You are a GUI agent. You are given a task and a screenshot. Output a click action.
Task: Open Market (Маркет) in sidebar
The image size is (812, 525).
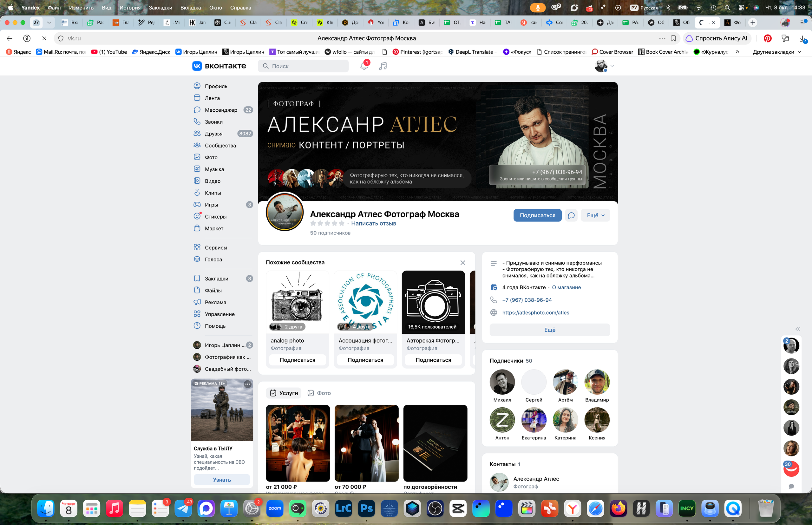223,228
